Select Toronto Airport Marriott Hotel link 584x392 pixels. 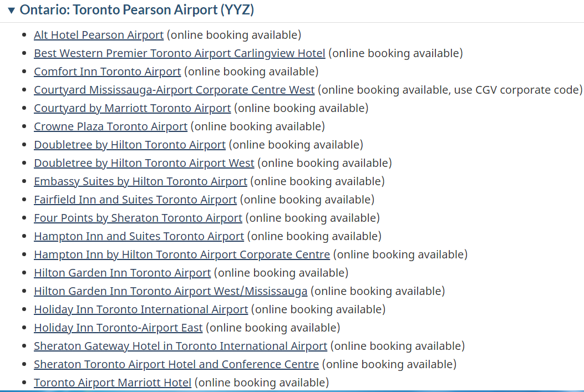tap(113, 383)
